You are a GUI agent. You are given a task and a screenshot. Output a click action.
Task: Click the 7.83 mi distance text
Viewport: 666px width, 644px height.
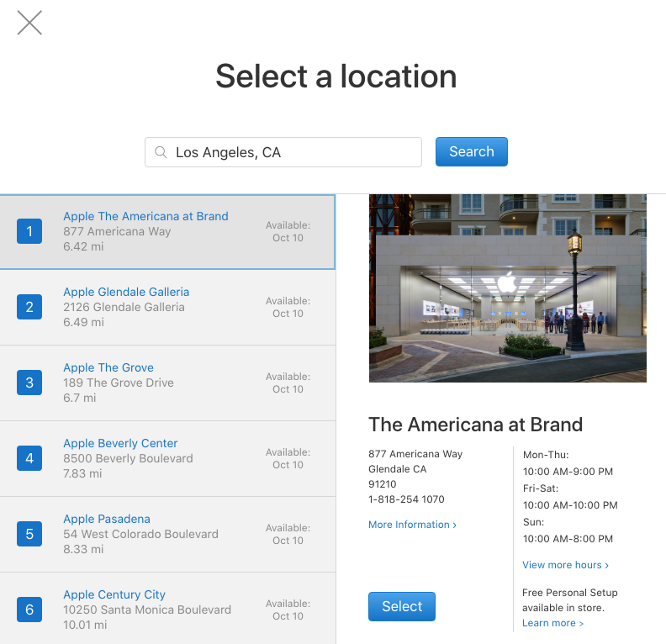pos(82,473)
